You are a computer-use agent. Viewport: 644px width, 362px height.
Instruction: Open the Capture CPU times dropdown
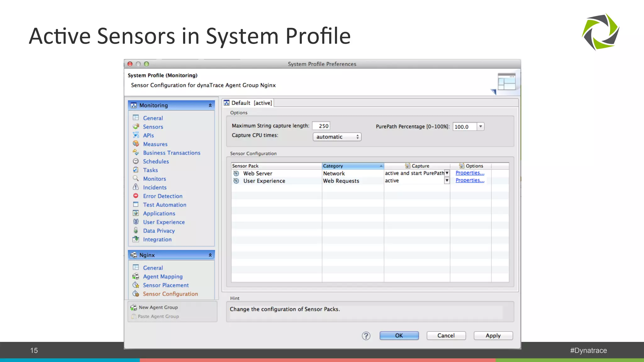(x=337, y=137)
